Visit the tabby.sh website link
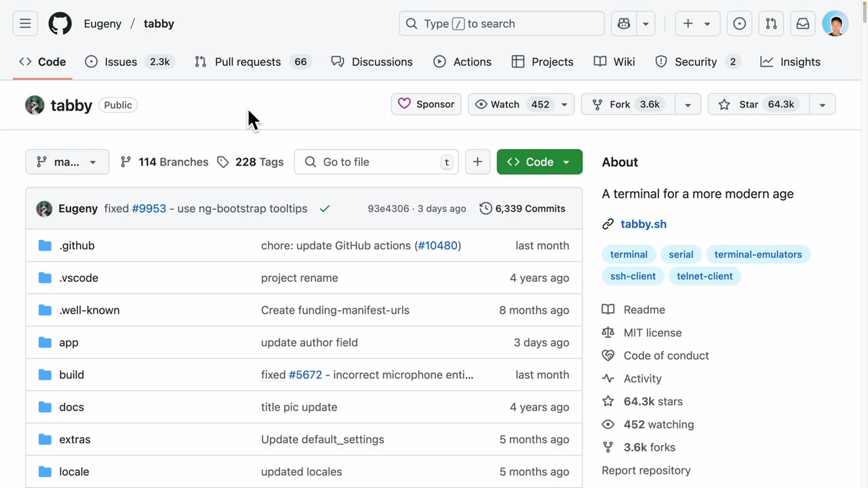Viewport: 868px width, 488px height. tap(644, 224)
